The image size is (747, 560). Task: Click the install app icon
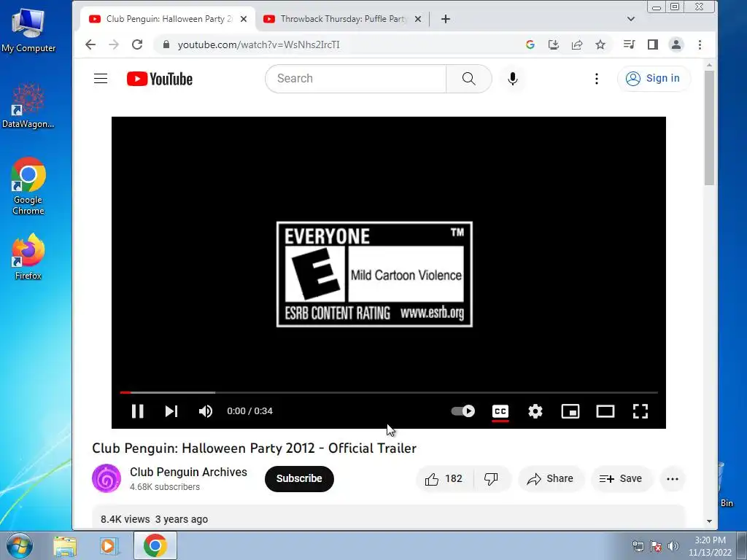coord(553,44)
